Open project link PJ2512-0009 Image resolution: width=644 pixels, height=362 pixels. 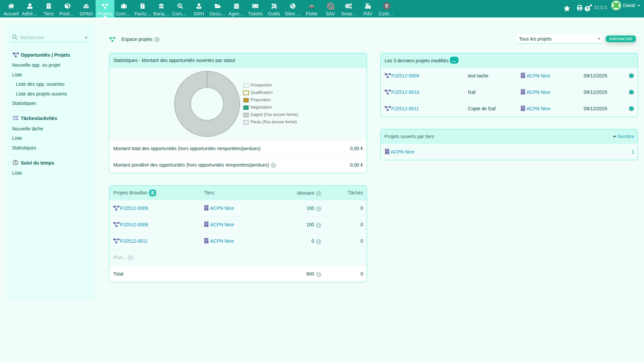tap(134, 208)
